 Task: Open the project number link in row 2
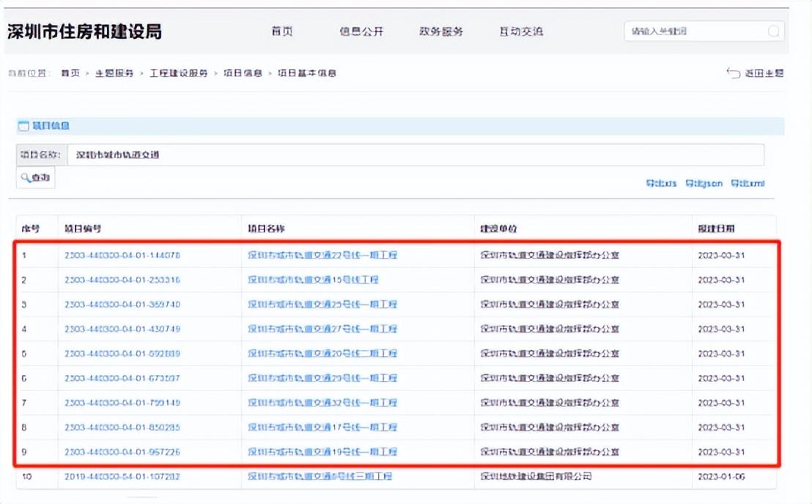(x=122, y=280)
